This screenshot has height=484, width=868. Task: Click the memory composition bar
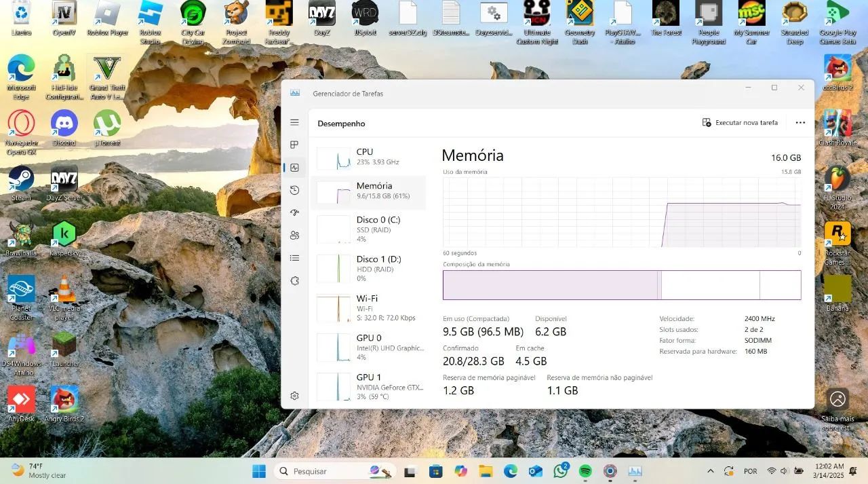coord(621,285)
